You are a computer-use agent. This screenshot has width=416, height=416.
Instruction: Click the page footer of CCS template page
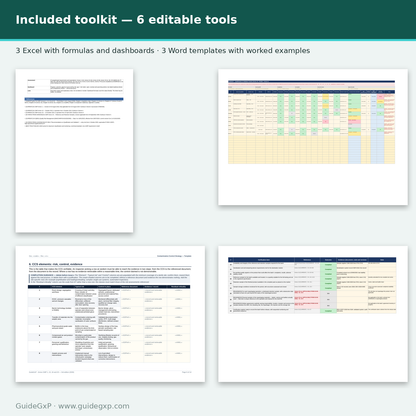tap(110, 372)
